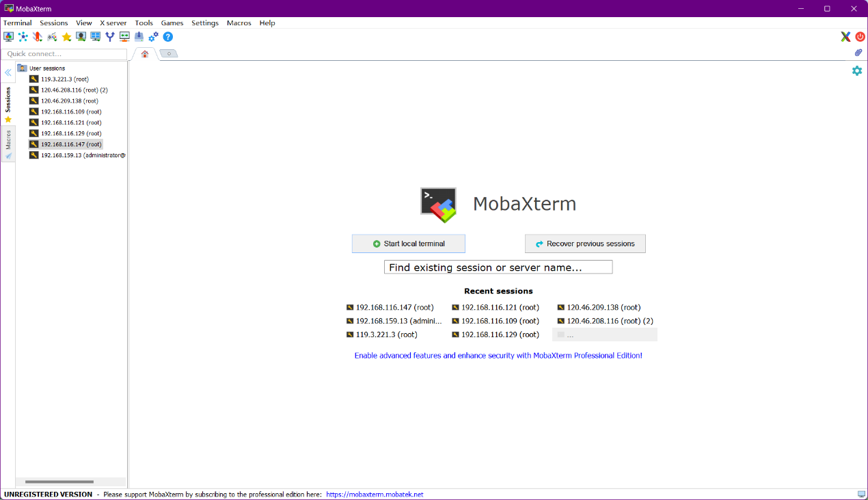This screenshot has height=500, width=868.
Task: Click Start local terminal button
Action: point(409,244)
